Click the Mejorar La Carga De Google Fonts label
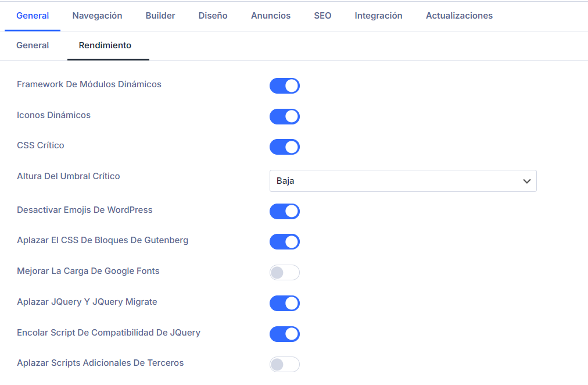Screen dimensions: 588x385 [88, 271]
